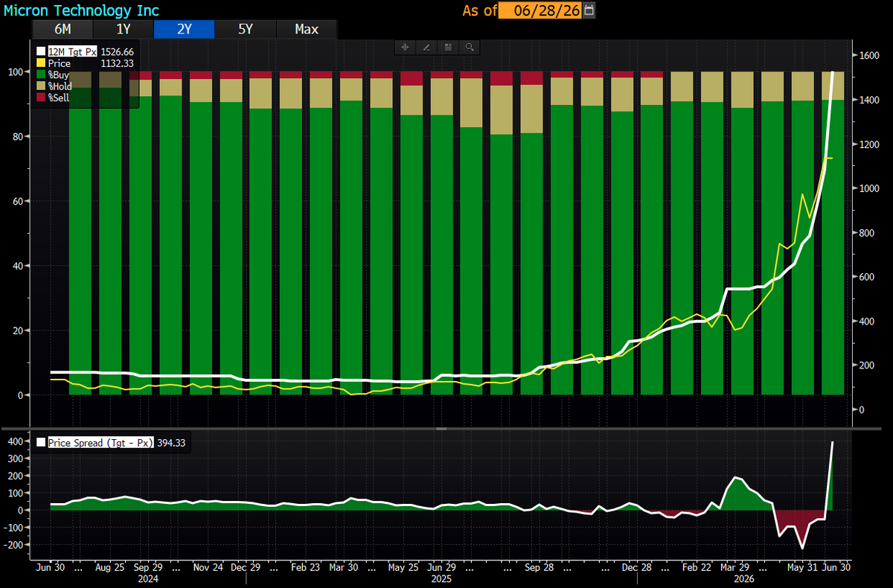Click the May 25 axis label
Screen dimensions: 893x588
403,566
